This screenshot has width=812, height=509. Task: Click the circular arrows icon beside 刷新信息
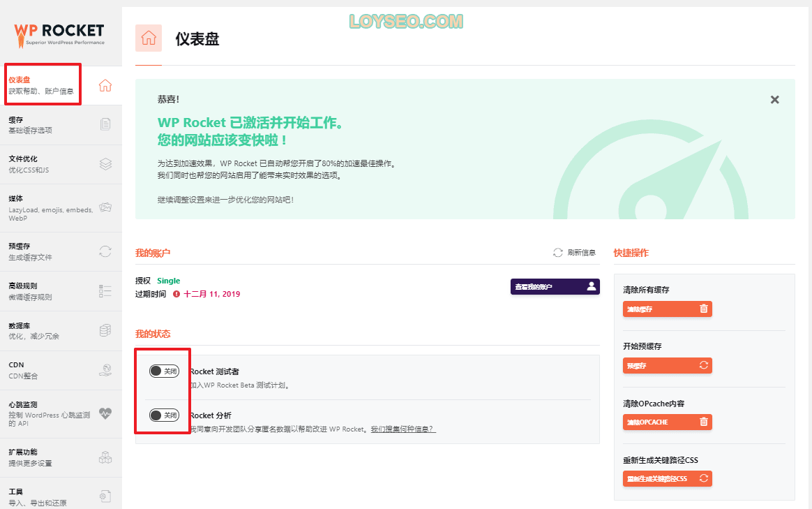[558, 253]
